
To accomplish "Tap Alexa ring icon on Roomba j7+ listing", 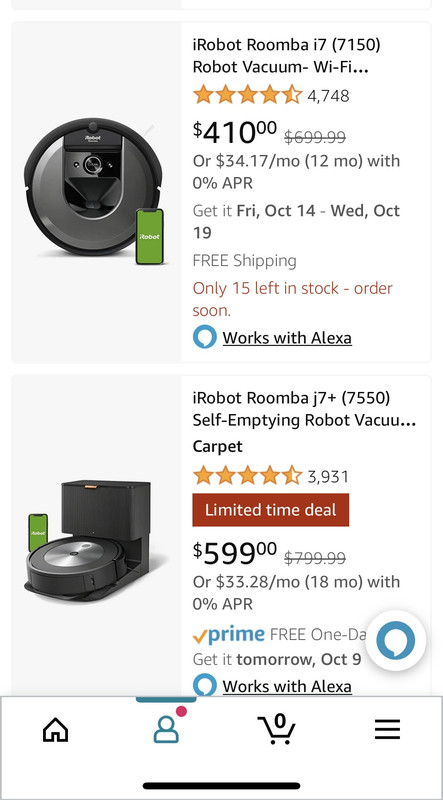I will click(205, 685).
